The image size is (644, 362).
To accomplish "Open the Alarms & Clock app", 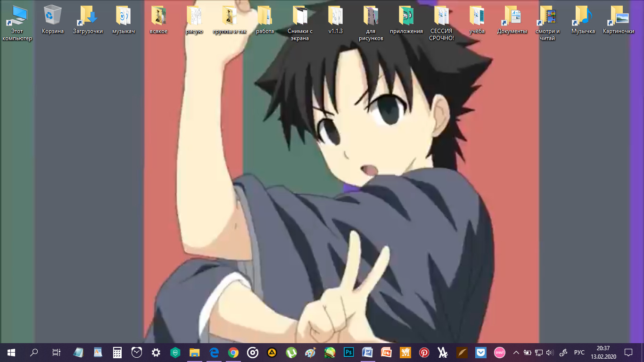I will [x=137, y=352].
